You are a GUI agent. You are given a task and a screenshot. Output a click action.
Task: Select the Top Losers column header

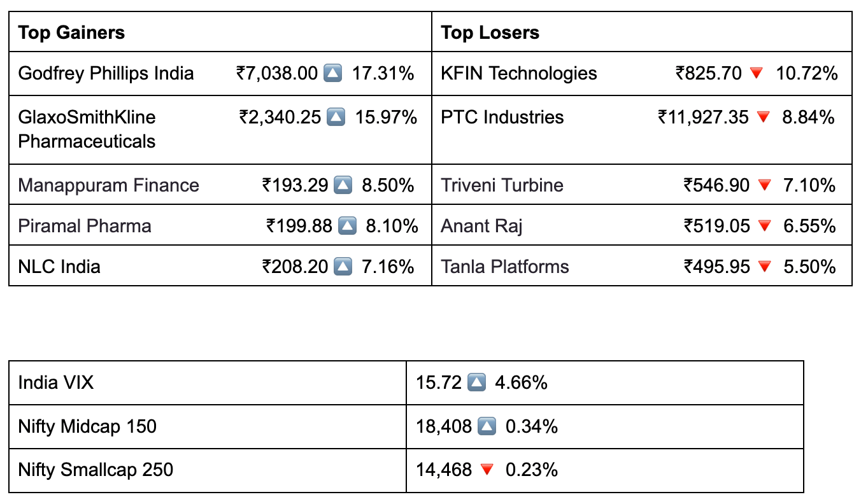tap(490, 33)
